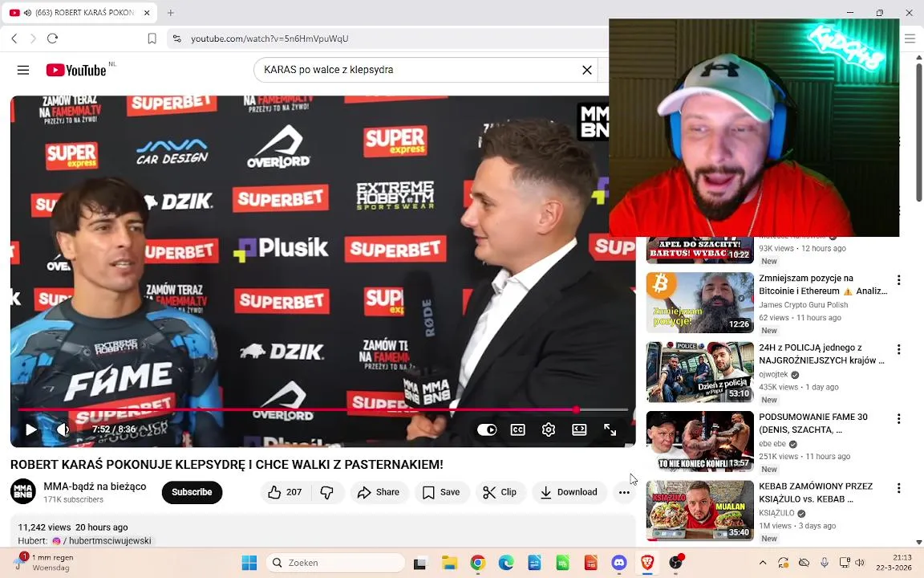Select the ROBERT KARAŚ POKON browser tab
The width and height of the screenshot is (924, 578).
click(x=79, y=12)
